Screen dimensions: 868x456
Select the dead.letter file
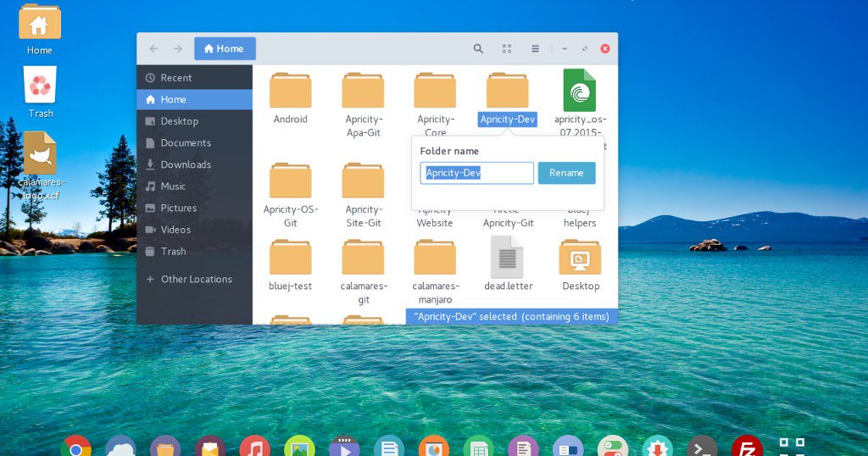(x=507, y=258)
